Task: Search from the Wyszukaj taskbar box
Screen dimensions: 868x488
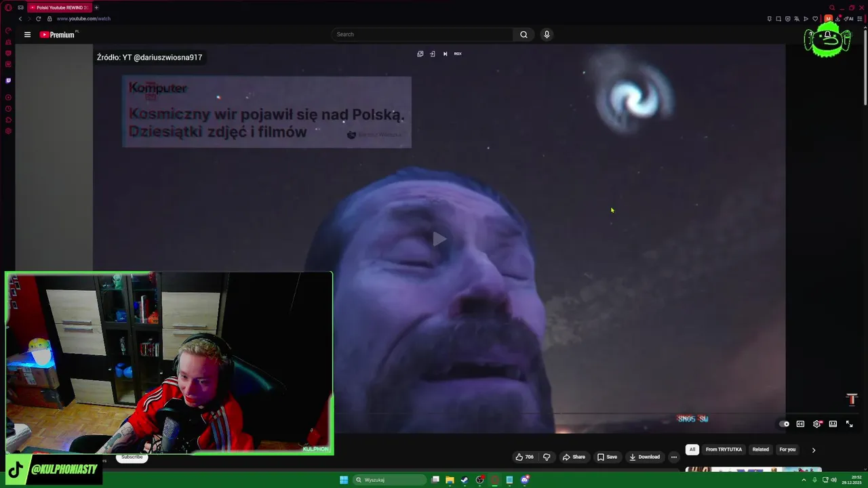Action: click(x=391, y=480)
